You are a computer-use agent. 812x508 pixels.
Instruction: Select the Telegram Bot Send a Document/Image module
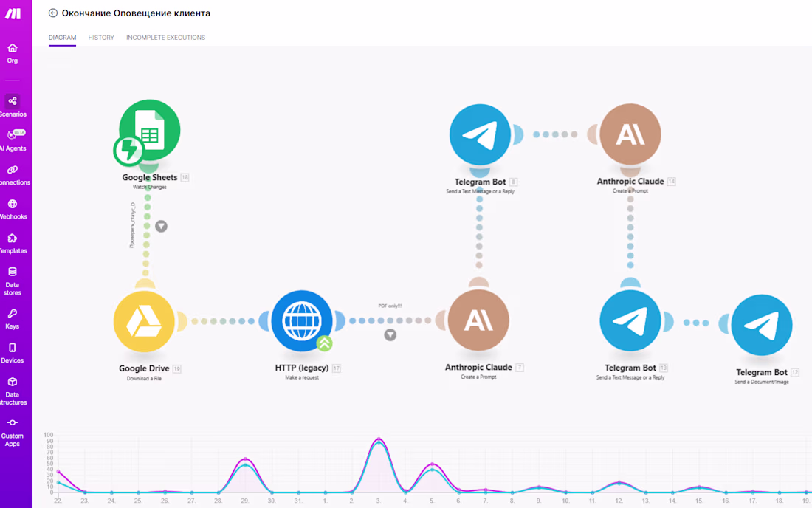point(762,325)
